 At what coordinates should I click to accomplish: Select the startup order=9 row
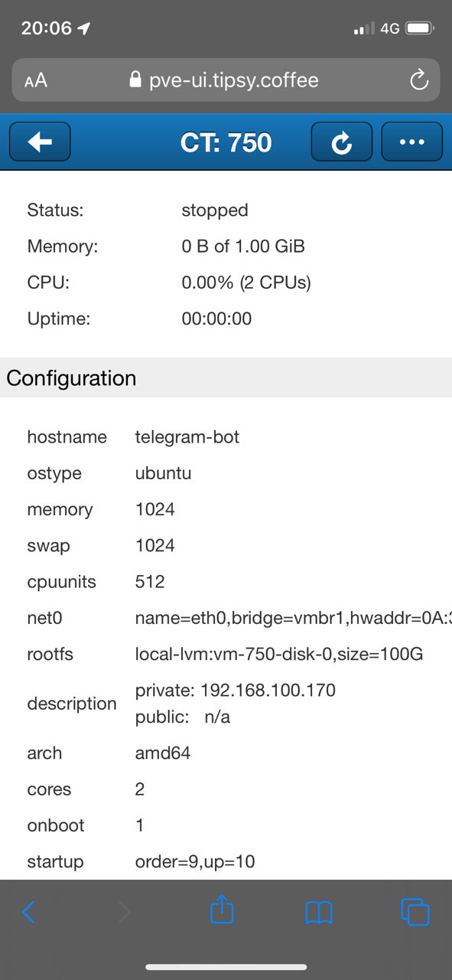pos(226,861)
